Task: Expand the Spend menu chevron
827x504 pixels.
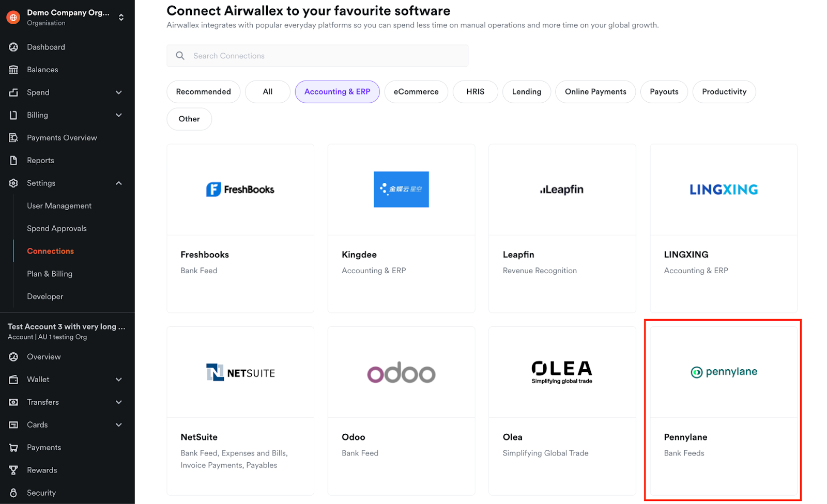Action: coord(119,92)
